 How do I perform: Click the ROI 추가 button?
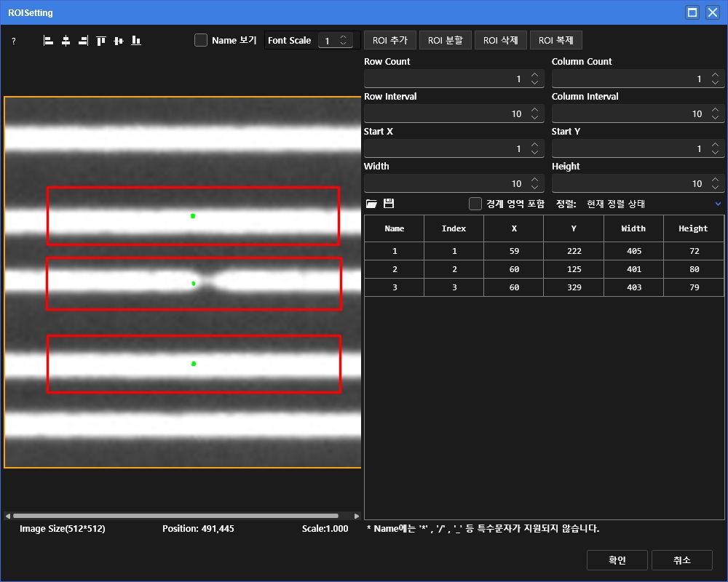[389, 41]
